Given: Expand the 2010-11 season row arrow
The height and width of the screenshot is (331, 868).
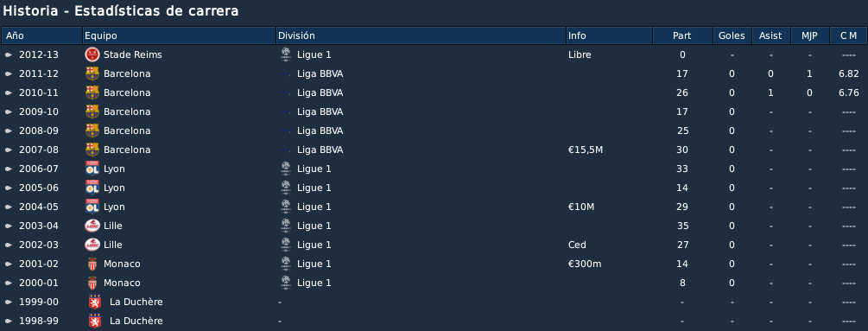Looking at the screenshot, I should pos(9,93).
